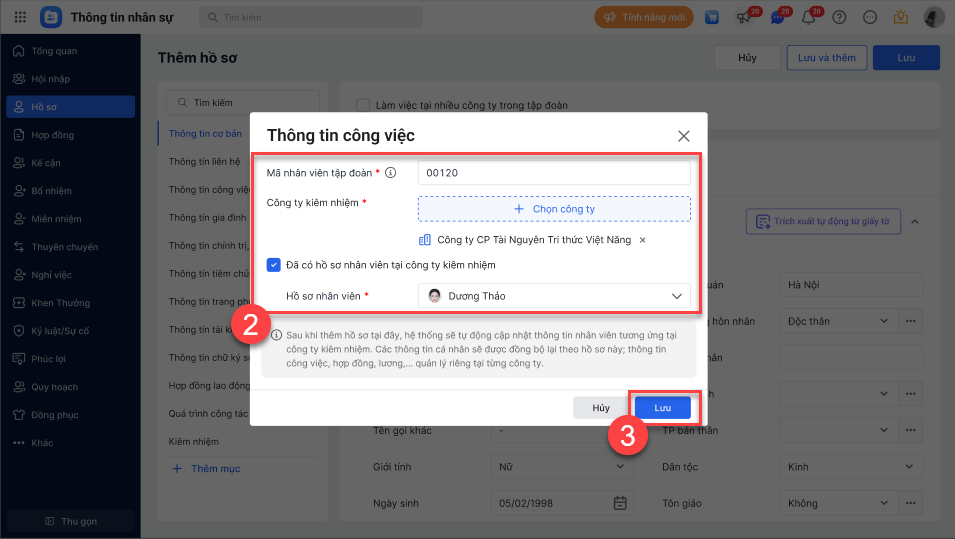
Task: Open the user profile avatar
Action: (x=934, y=17)
